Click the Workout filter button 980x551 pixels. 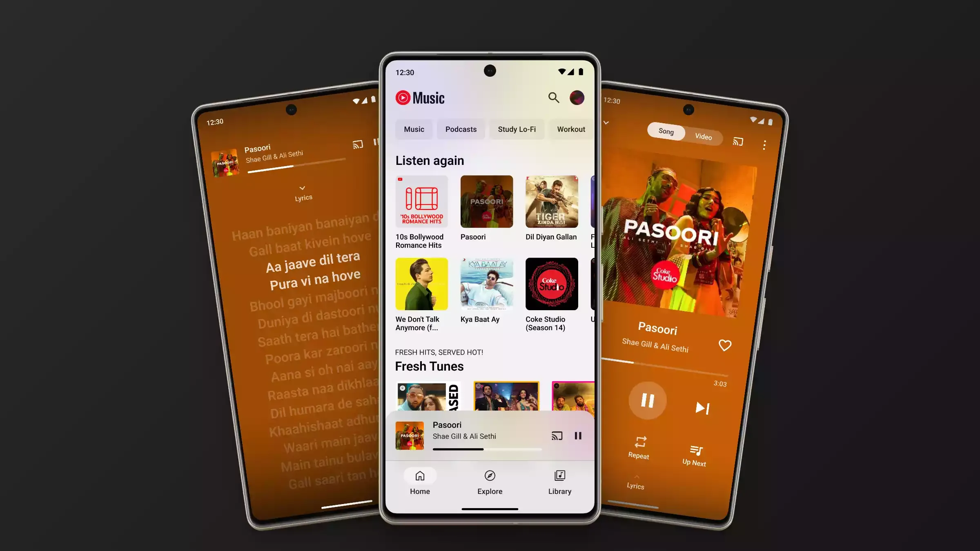571,129
